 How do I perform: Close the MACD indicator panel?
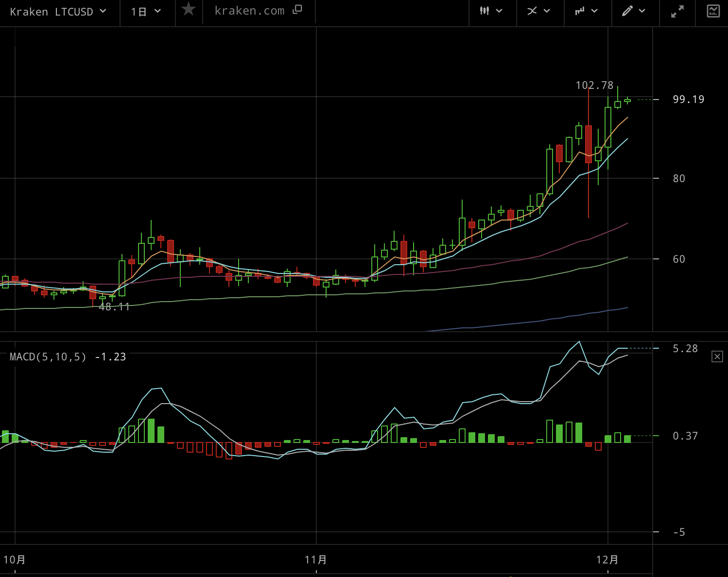click(x=717, y=356)
